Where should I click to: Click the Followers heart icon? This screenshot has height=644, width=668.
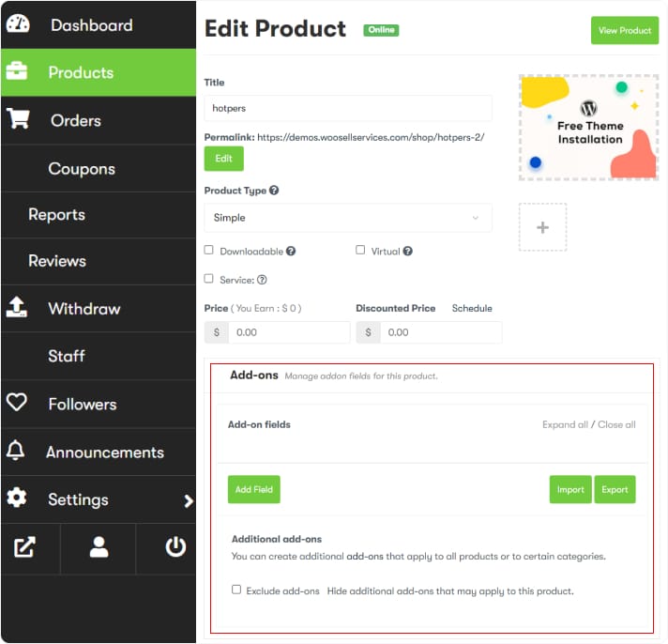point(17,403)
